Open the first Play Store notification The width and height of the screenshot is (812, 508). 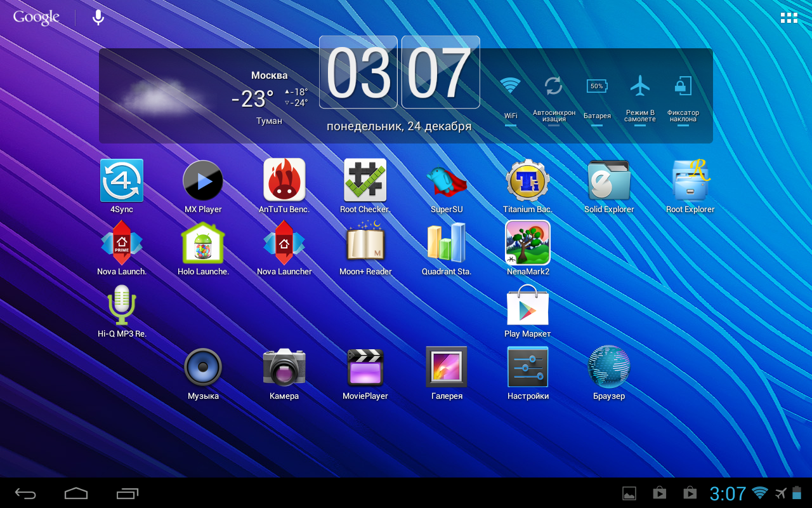[660, 493]
